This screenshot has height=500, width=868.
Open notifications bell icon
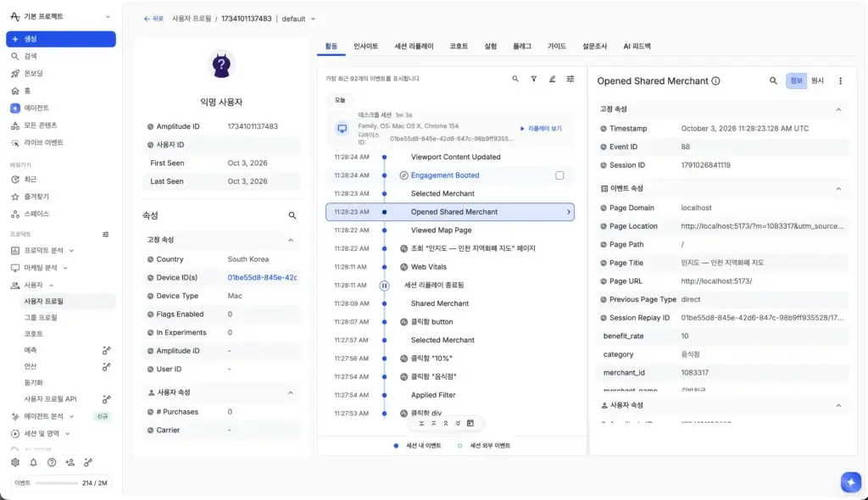(33, 463)
